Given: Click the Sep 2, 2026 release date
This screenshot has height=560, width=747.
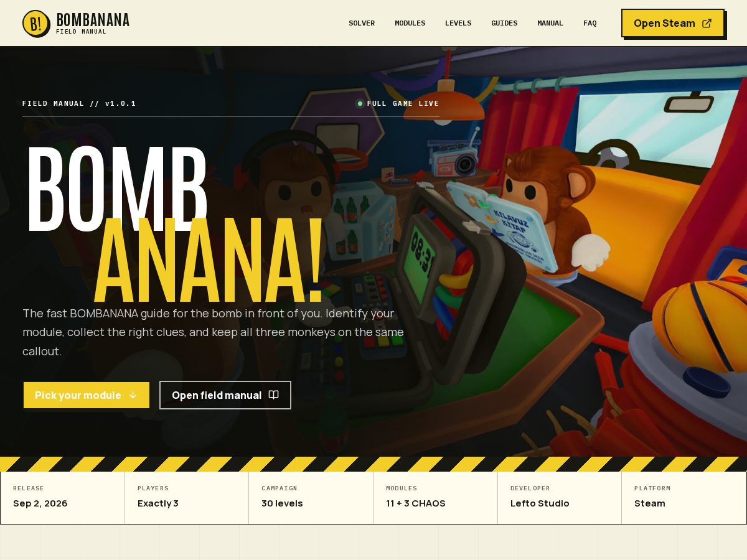Looking at the screenshot, I should 40,503.
